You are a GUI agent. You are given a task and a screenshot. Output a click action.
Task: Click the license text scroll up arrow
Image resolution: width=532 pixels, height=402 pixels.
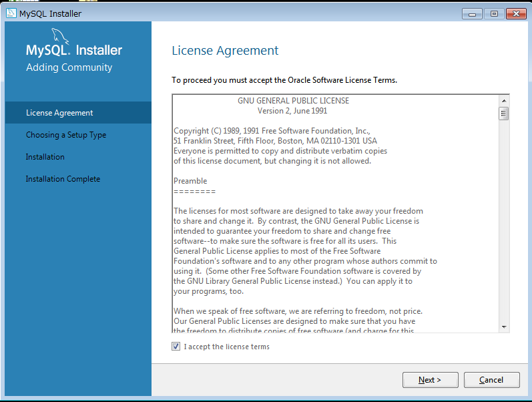coord(504,101)
